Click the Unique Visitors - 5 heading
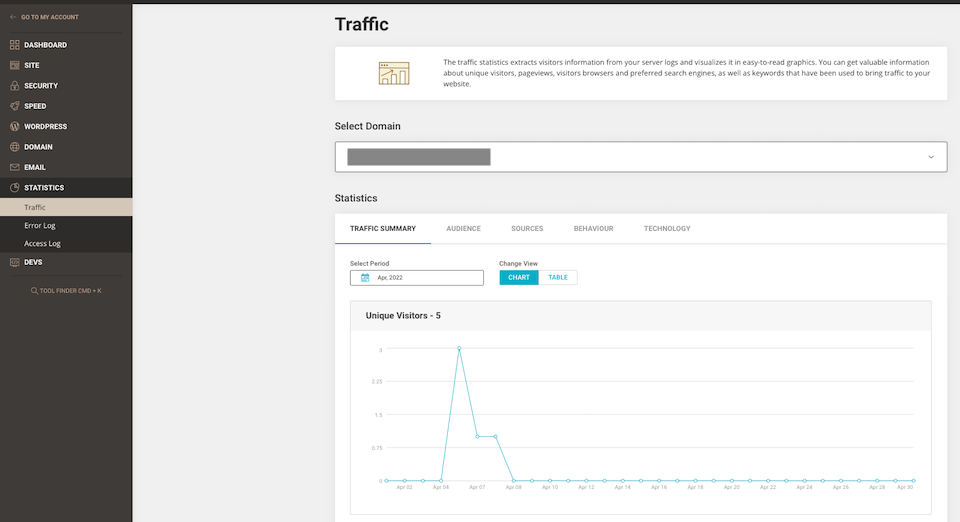This screenshot has height=522, width=960. pos(403,316)
